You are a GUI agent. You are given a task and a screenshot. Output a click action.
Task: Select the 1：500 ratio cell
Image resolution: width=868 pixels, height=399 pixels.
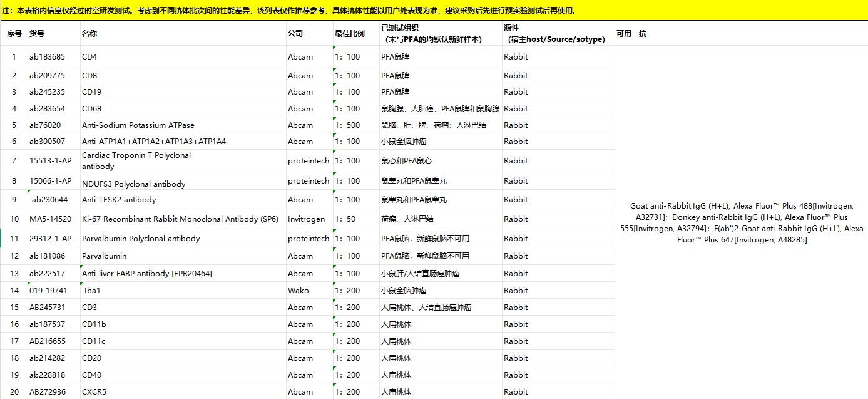(x=356, y=125)
